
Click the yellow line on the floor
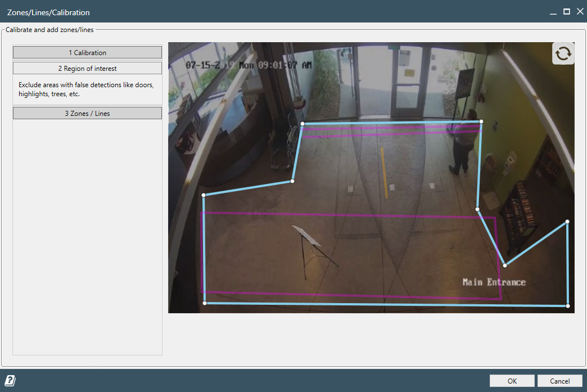(384, 172)
